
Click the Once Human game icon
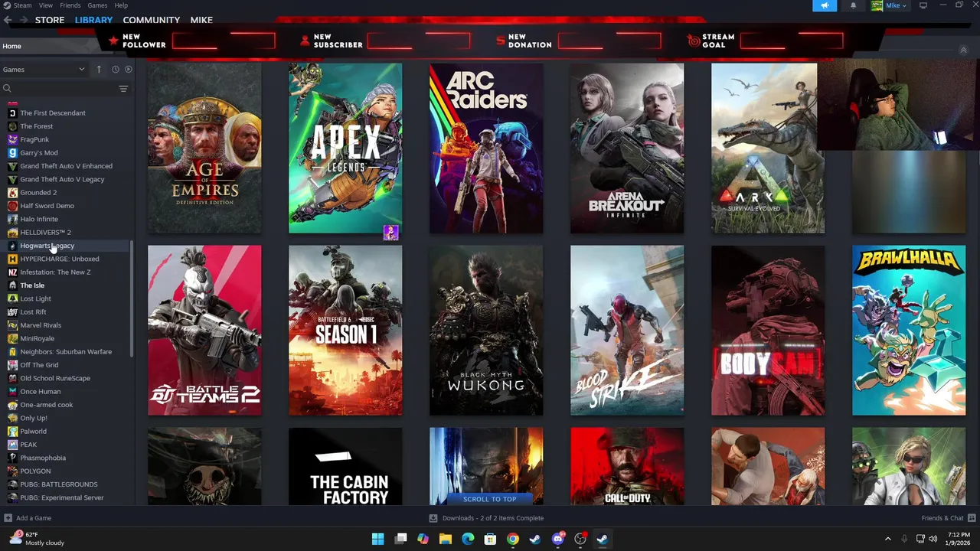click(12, 392)
